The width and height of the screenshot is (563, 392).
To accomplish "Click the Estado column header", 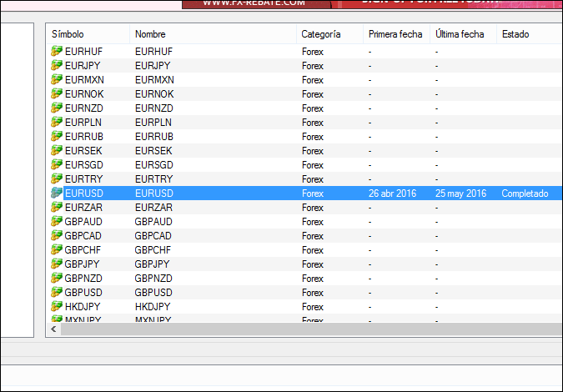I will (x=515, y=34).
